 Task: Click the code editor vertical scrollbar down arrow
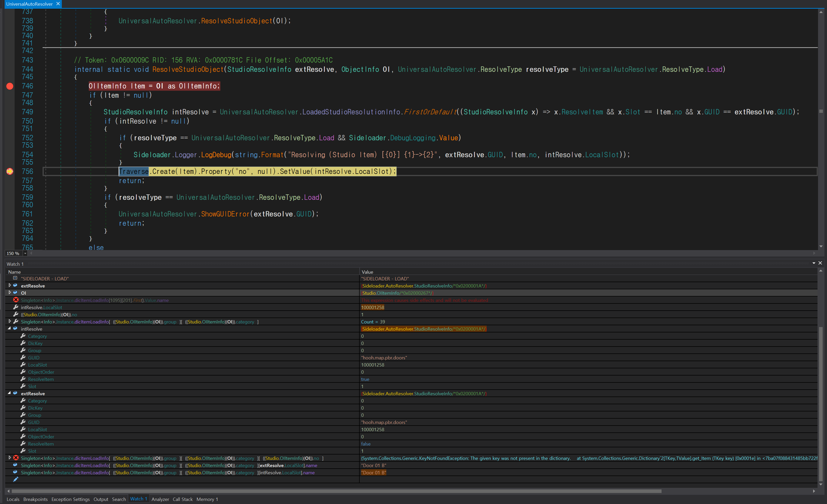(821, 246)
